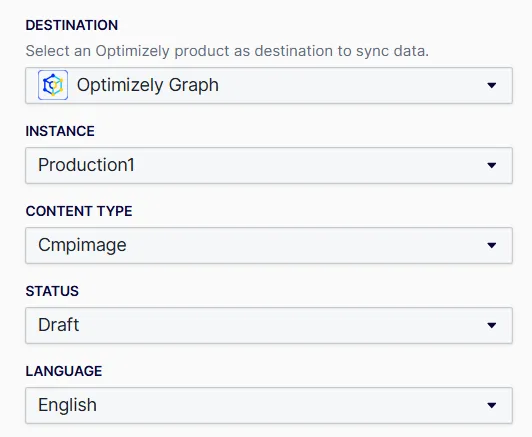Click the DESTINATION field label

point(72,25)
